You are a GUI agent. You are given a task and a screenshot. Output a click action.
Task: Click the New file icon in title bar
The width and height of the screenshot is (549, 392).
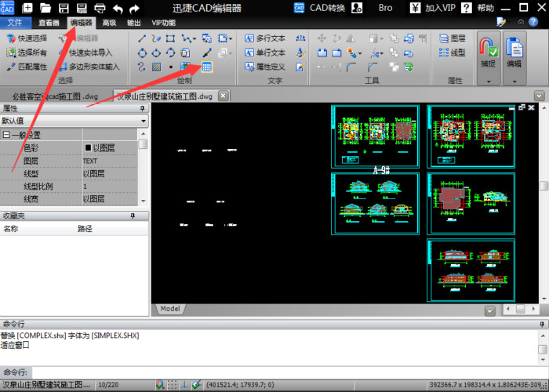tap(27, 8)
